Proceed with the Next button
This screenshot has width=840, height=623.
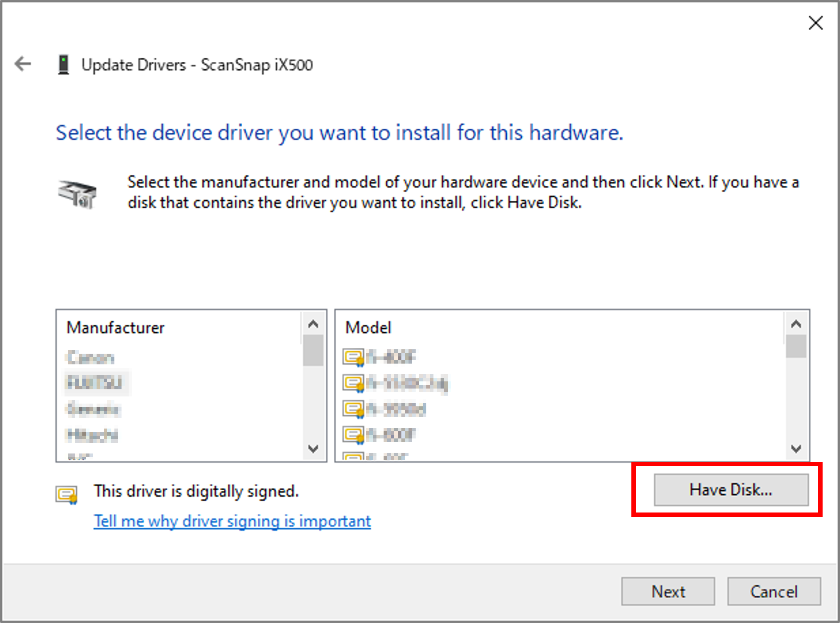coord(668,591)
